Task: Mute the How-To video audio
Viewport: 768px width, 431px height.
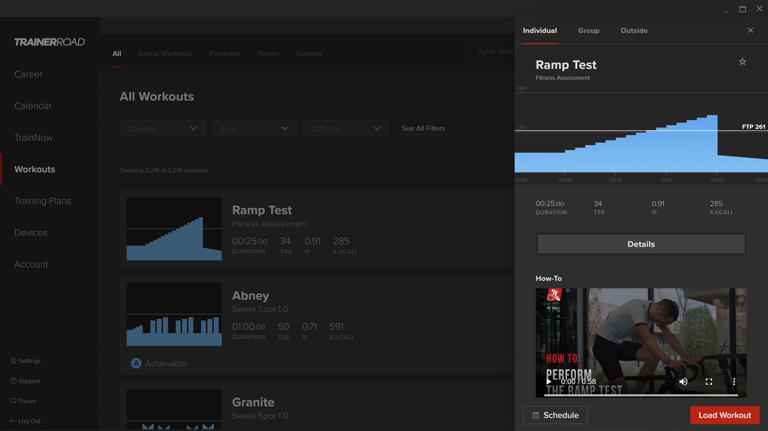Action: (x=683, y=382)
